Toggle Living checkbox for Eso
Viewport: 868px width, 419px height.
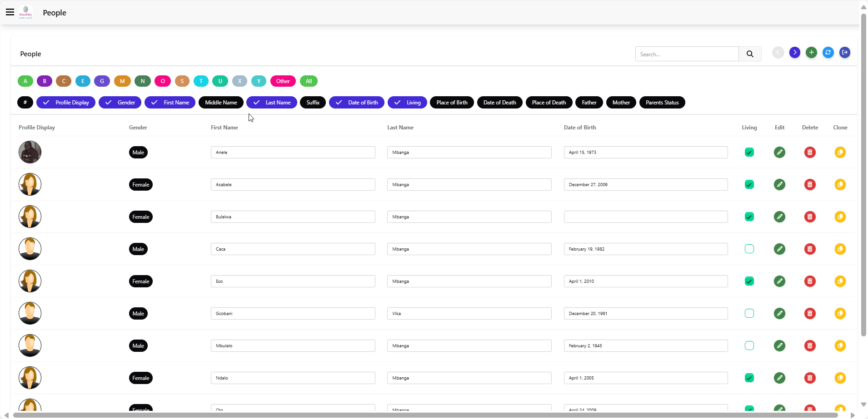click(749, 281)
